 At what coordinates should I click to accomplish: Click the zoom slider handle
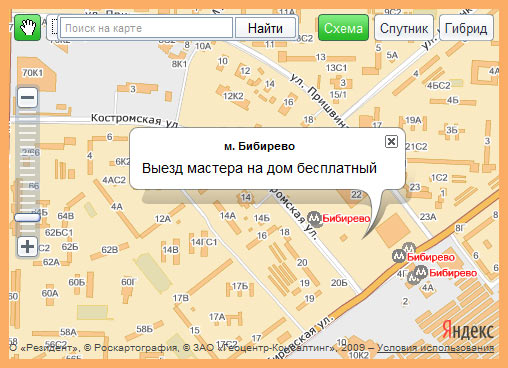[27, 218]
